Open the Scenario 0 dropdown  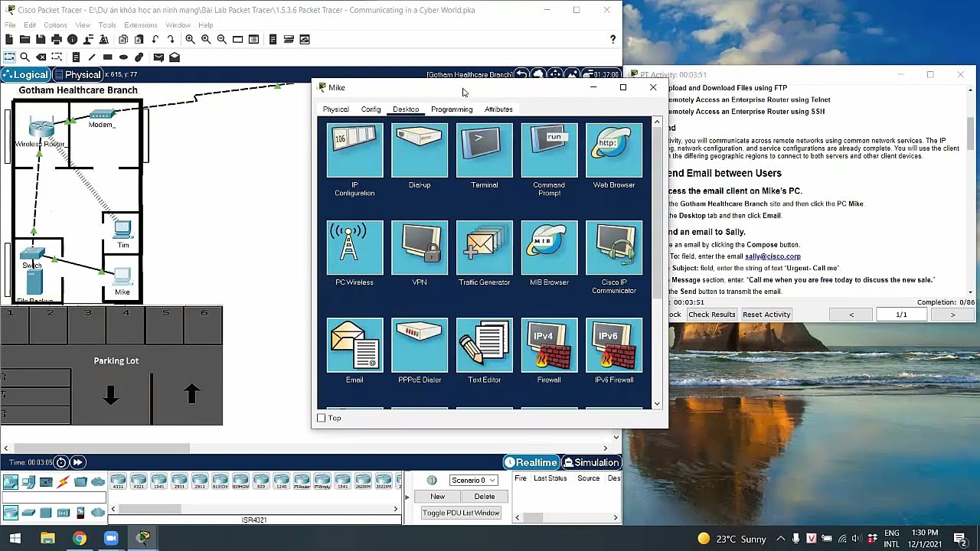point(473,480)
